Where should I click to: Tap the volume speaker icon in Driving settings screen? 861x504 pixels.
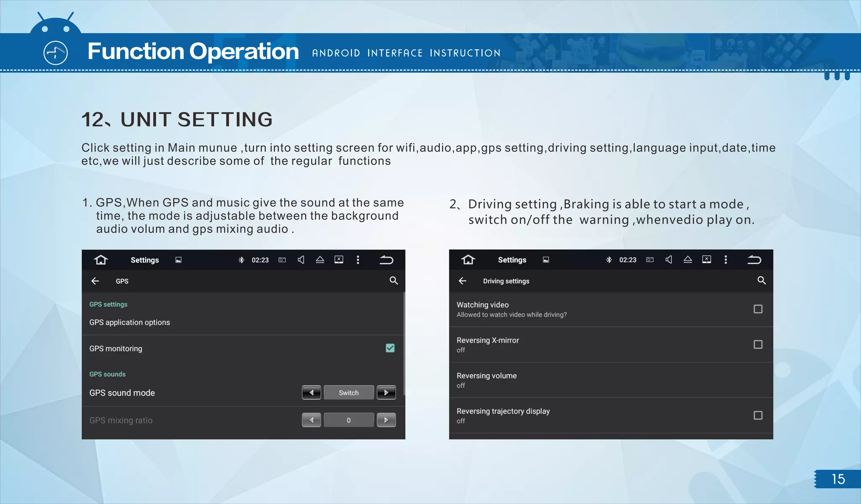pos(668,260)
